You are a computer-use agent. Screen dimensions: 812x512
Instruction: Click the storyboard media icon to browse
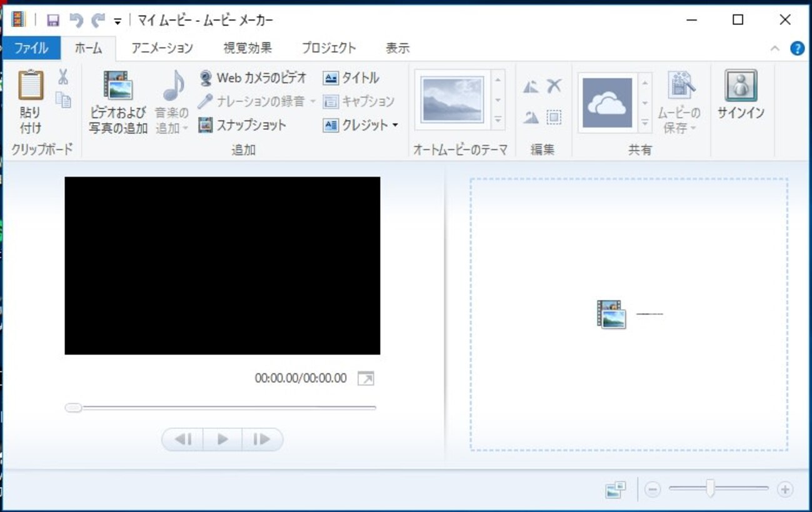[611, 314]
